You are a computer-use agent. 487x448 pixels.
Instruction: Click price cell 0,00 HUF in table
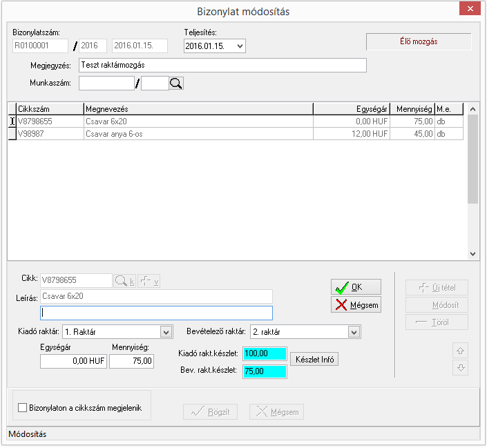[352, 121]
